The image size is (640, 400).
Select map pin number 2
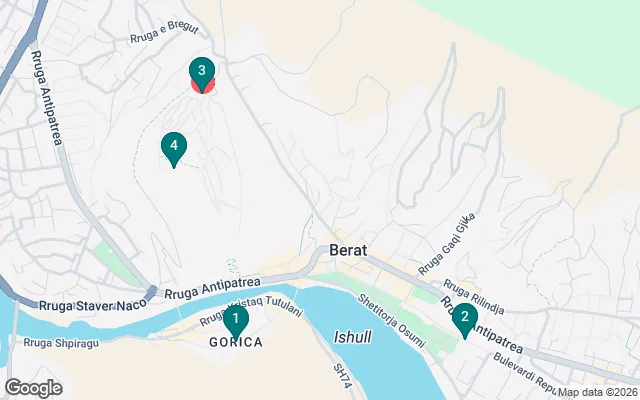(464, 319)
